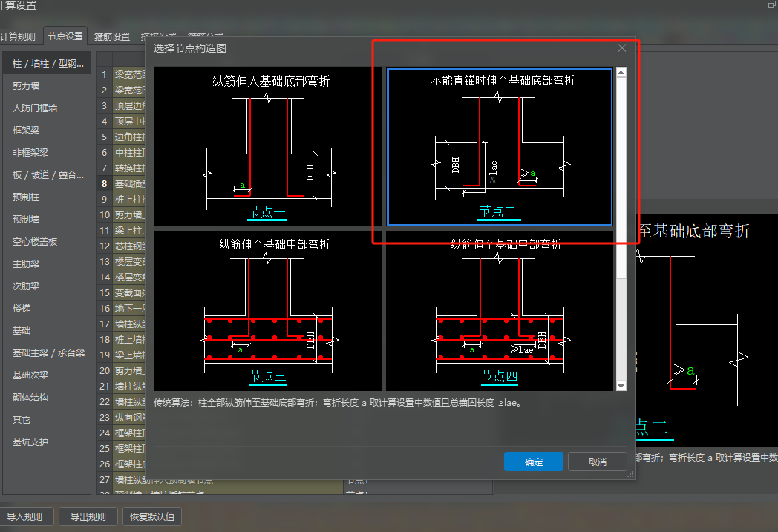Select 基础次梁 in the sidebar
Viewport: 778px width, 532px height.
pyautogui.click(x=48, y=375)
